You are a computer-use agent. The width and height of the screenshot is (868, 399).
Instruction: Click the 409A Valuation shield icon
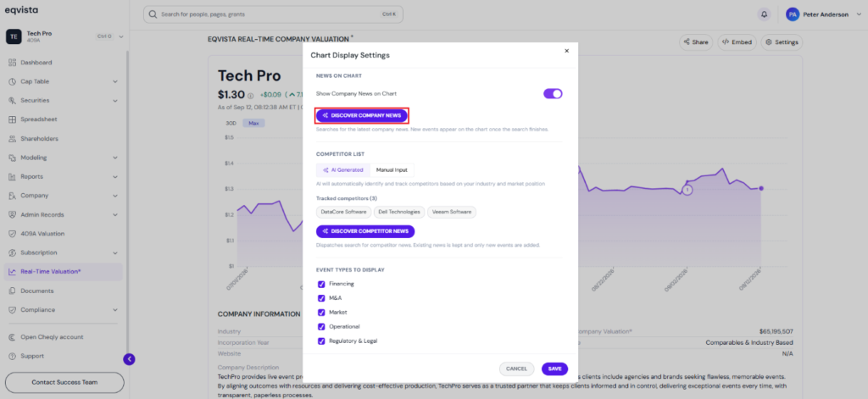pos(12,234)
